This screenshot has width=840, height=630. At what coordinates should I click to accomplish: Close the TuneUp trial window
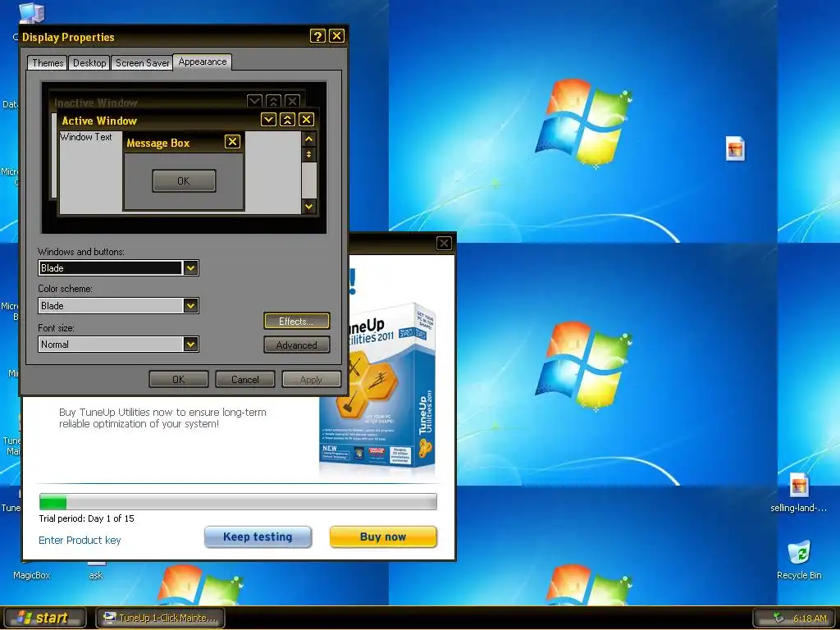tap(444, 243)
